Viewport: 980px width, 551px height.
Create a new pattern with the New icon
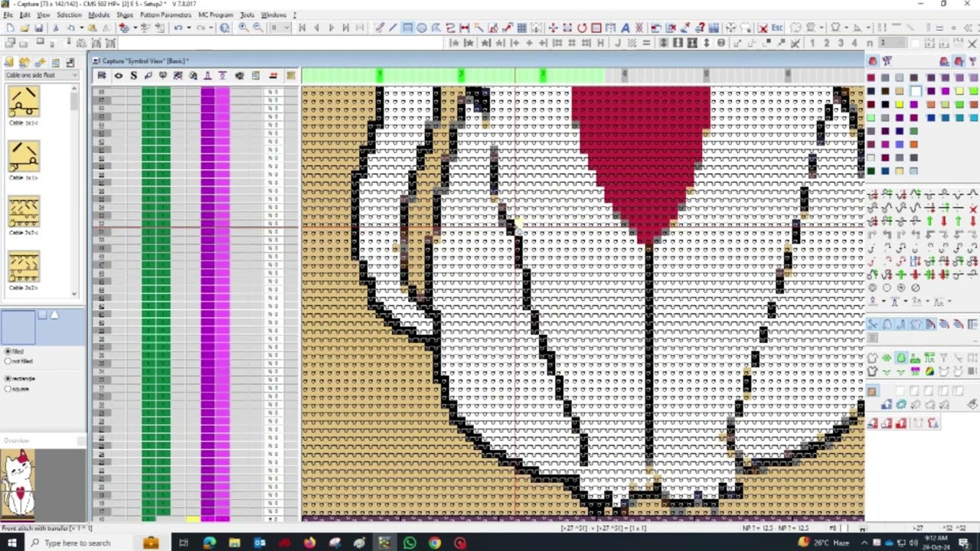coord(9,28)
